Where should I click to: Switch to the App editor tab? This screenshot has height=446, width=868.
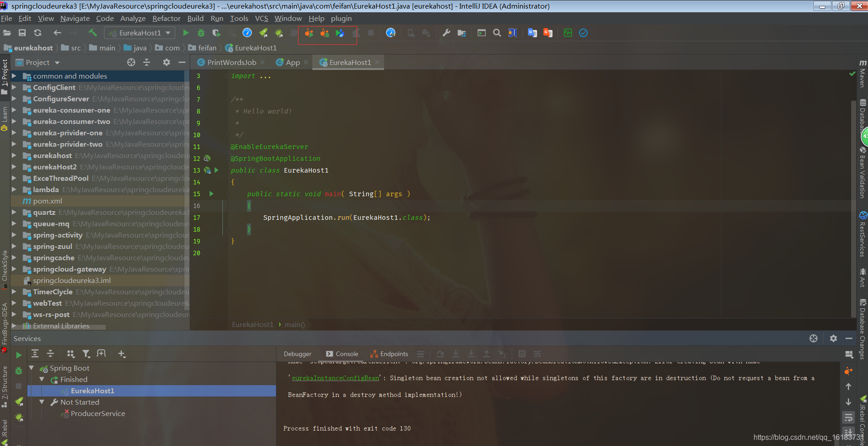(x=293, y=62)
